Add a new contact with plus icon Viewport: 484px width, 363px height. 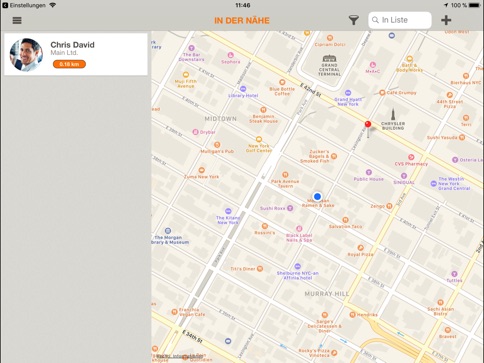click(446, 20)
